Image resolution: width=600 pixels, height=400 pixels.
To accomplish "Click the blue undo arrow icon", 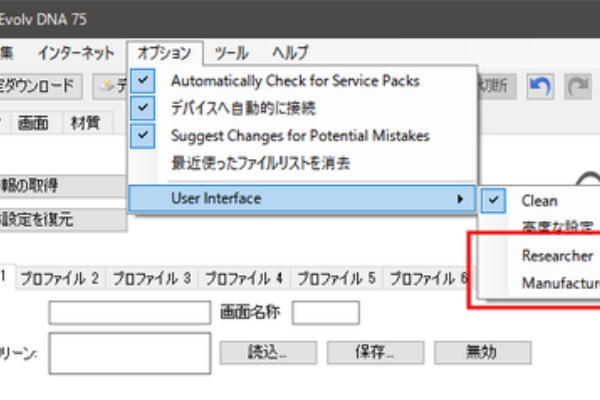I will tap(540, 87).
